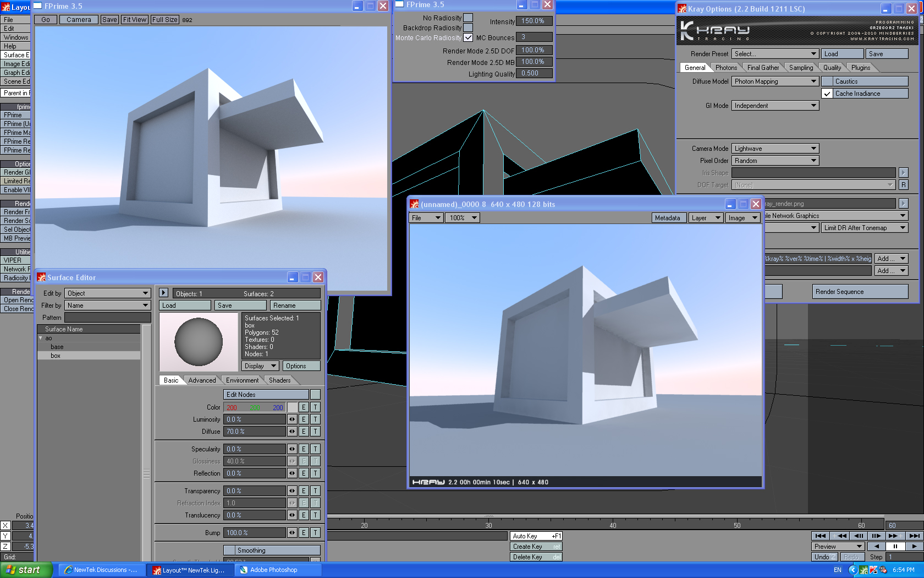Click the T texture button for Bump
This screenshot has height=578, width=924.
click(x=315, y=533)
